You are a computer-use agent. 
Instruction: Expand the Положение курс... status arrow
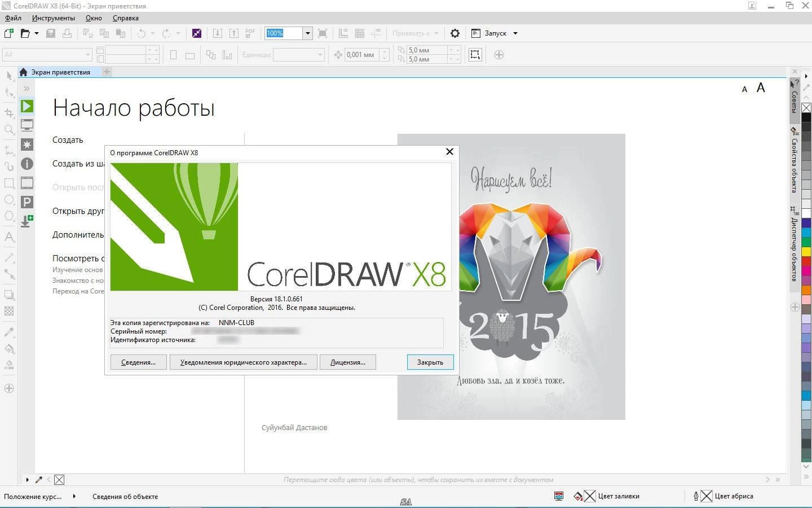[74, 496]
